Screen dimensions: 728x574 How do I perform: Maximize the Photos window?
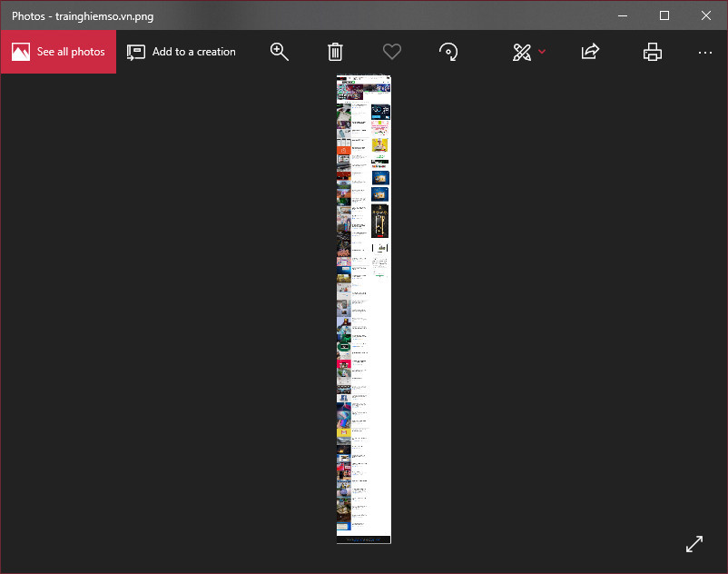pyautogui.click(x=664, y=15)
